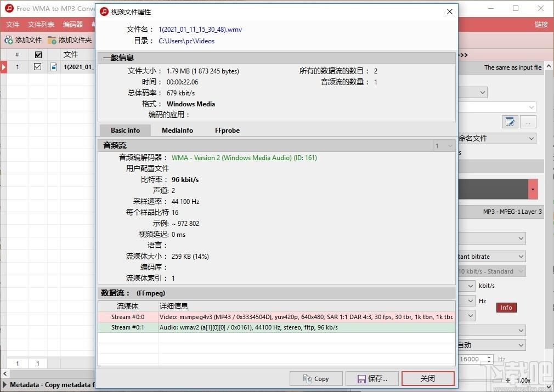Click the 数据流 (FFmpeg) section header
This screenshot has height=392, width=554.
pos(276,293)
